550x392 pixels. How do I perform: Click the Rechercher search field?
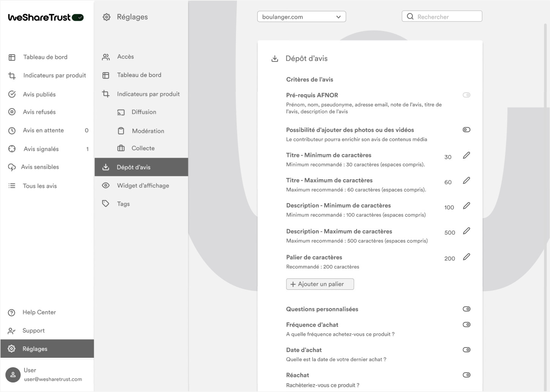[446, 17]
